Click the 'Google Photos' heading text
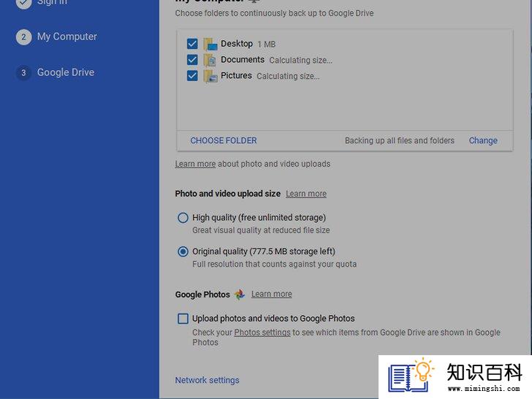 202,294
